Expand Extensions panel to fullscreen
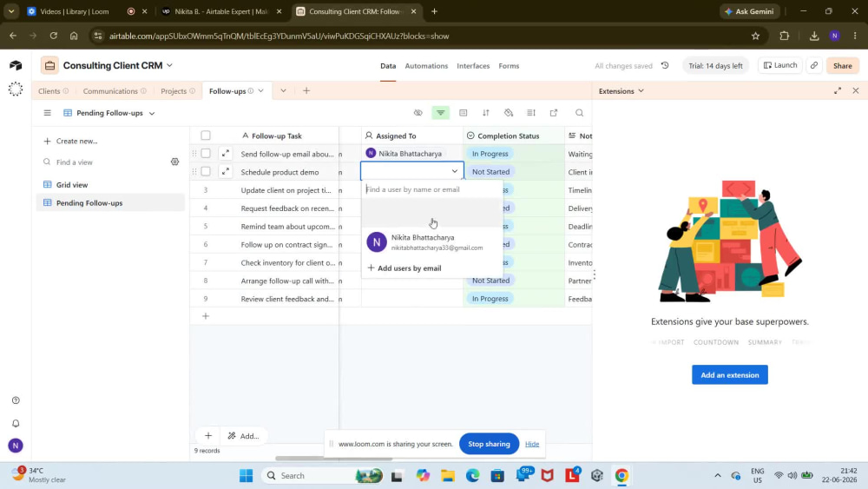868x489 pixels. 838,91
